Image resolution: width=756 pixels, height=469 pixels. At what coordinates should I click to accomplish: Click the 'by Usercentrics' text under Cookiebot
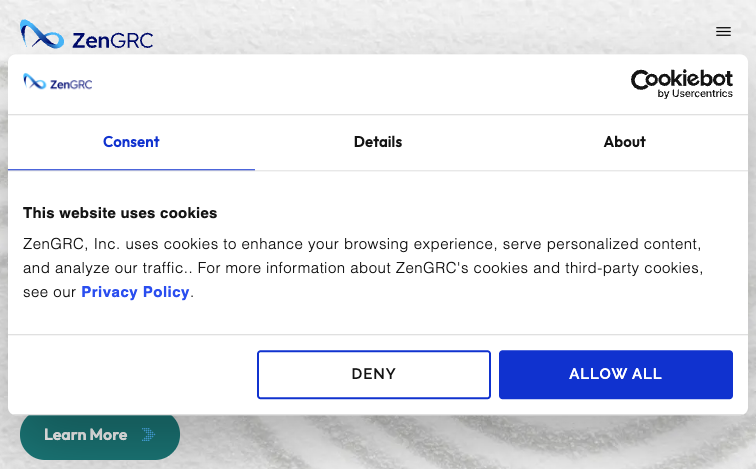point(695,94)
